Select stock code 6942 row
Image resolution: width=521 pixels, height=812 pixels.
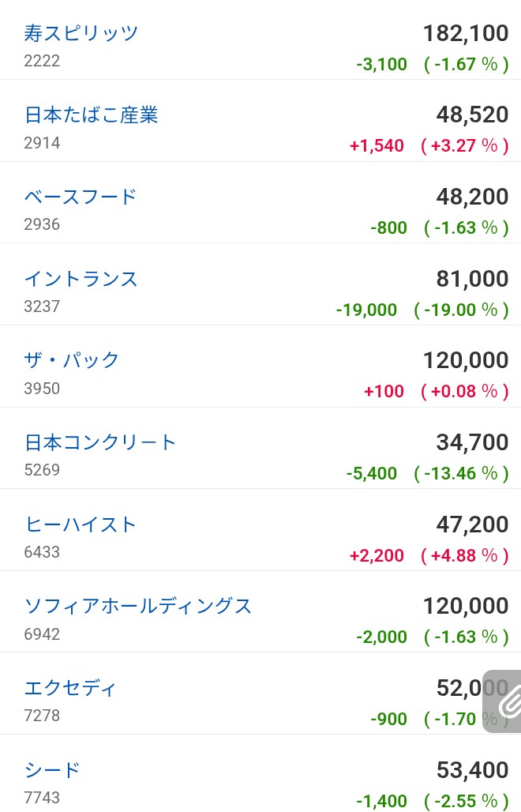(x=260, y=611)
